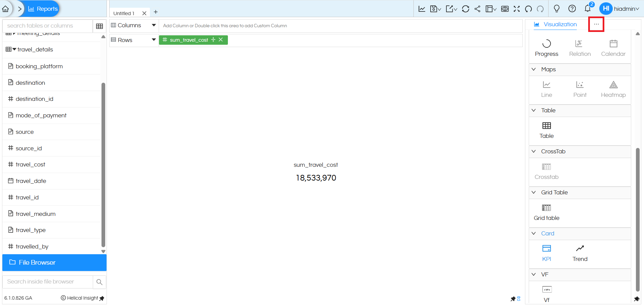
Task: Expand the Columns section dropdown
Action: pyautogui.click(x=154, y=25)
